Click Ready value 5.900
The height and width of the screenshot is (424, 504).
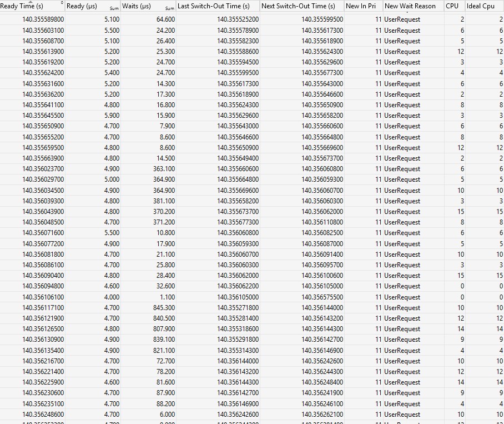[112, 116]
